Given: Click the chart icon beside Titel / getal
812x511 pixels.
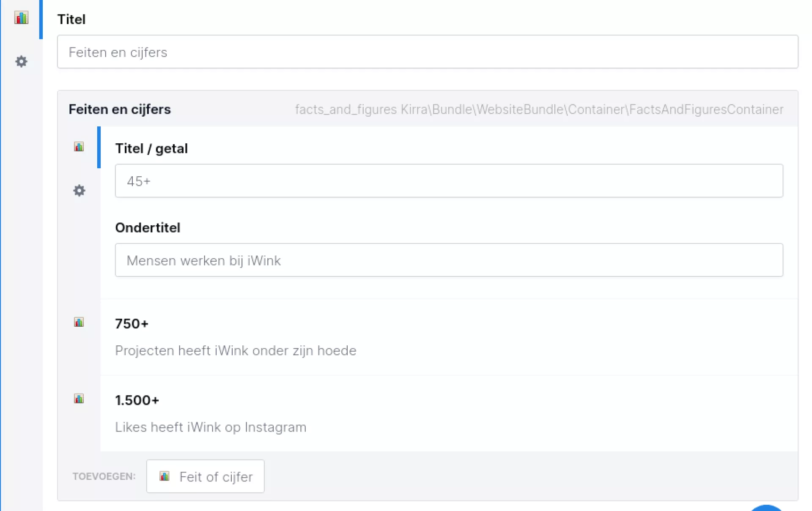Looking at the screenshot, I should [x=79, y=147].
